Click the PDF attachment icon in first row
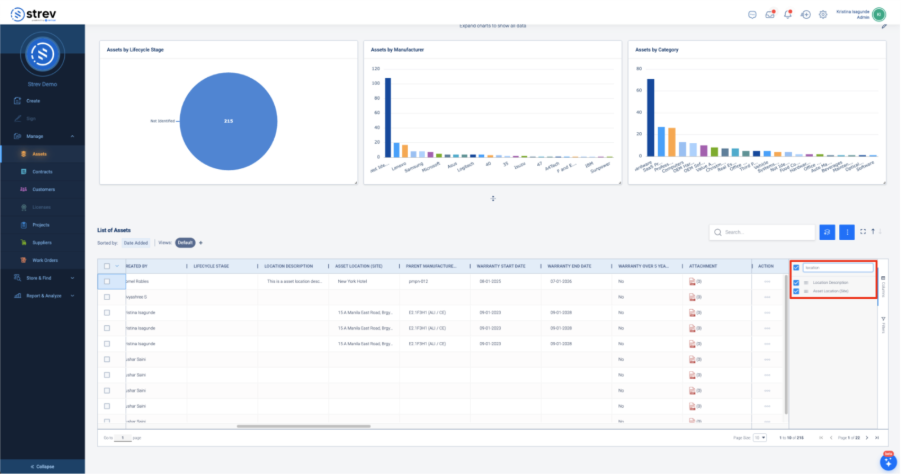The height and width of the screenshot is (474, 901). [691, 282]
